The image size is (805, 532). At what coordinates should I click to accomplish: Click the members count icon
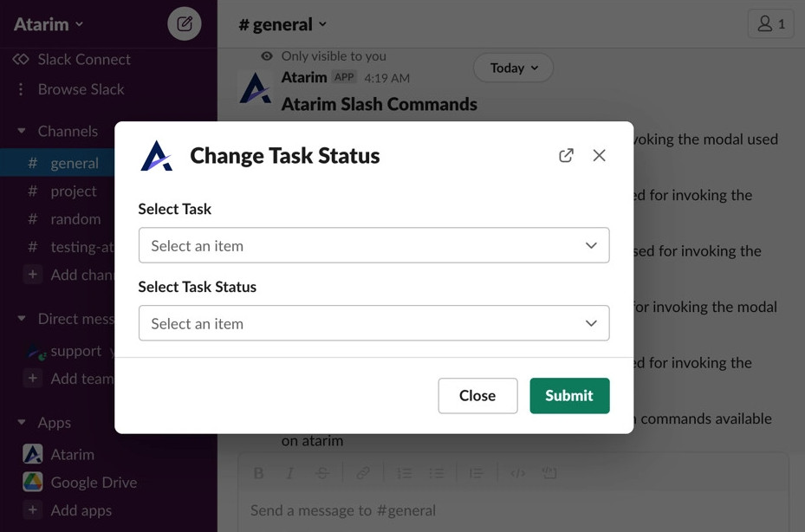pyautogui.click(x=770, y=24)
